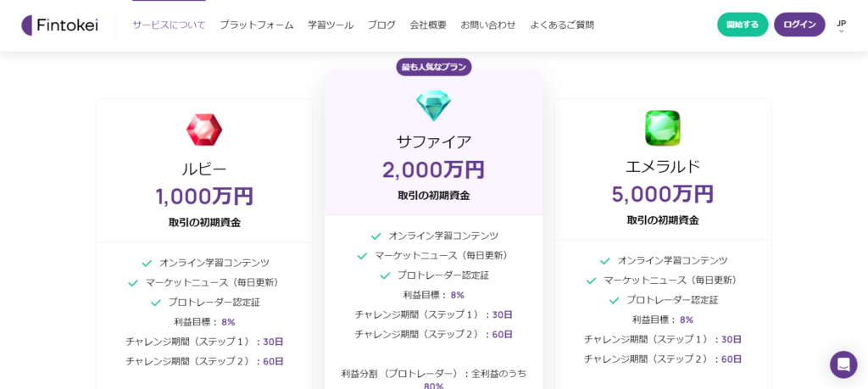Click the checkmark beside sapphire オンライン学習コンテンツ

coord(376,236)
